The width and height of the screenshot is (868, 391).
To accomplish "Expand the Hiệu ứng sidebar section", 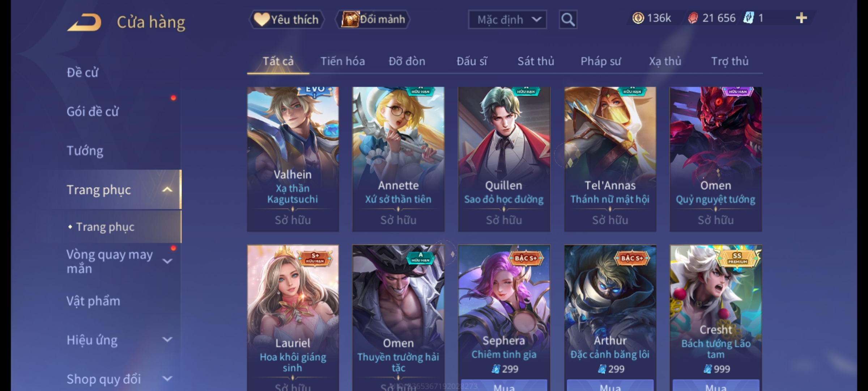I will [x=167, y=340].
